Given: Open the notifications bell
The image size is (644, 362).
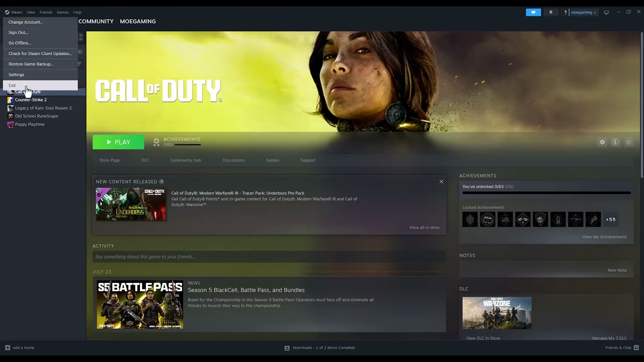Looking at the screenshot, I should pos(550,12).
